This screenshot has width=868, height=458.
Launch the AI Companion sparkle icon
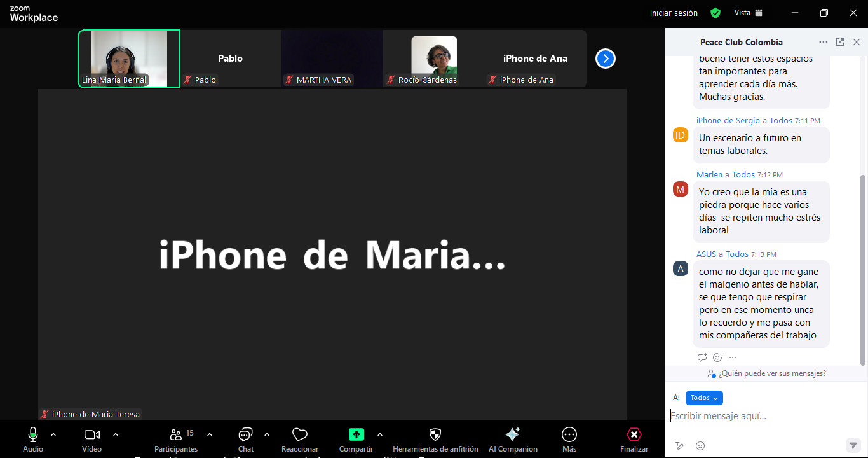tap(512, 434)
